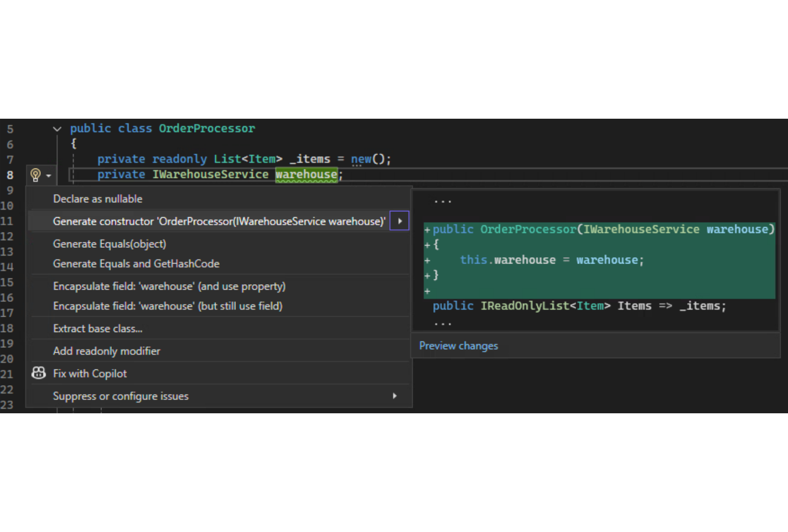Choose Extract base class... action
Viewport: 788px width, 532px height.
(98, 329)
